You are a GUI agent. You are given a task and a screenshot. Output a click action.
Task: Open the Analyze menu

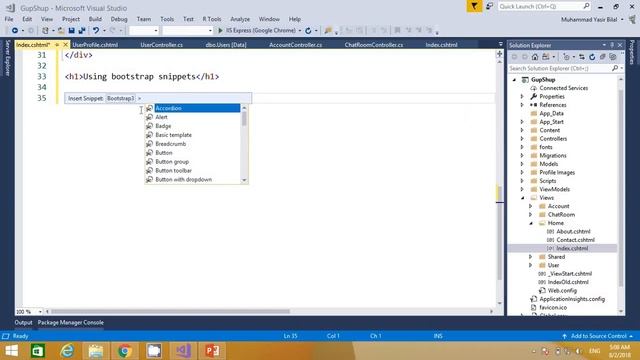(240, 19)
